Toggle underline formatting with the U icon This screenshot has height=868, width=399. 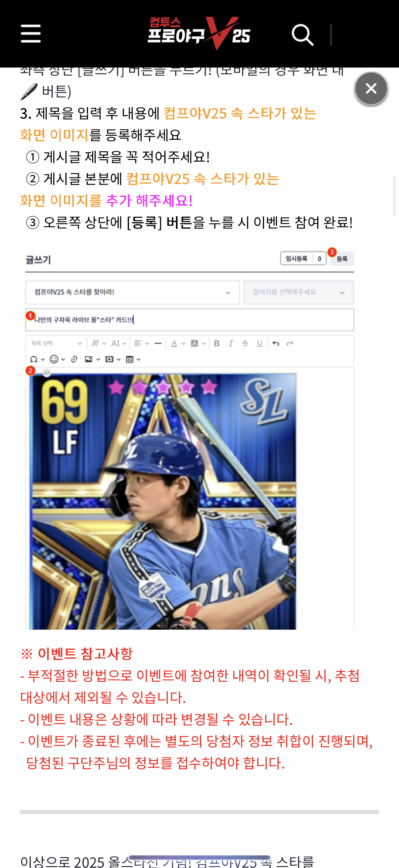coord(259,343)
